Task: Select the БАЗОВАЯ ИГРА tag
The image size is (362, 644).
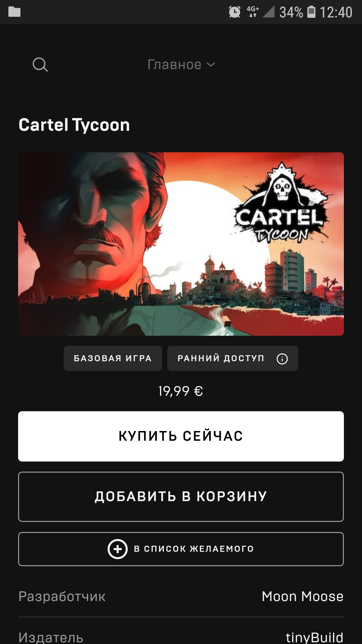Action: click(113, 358)
